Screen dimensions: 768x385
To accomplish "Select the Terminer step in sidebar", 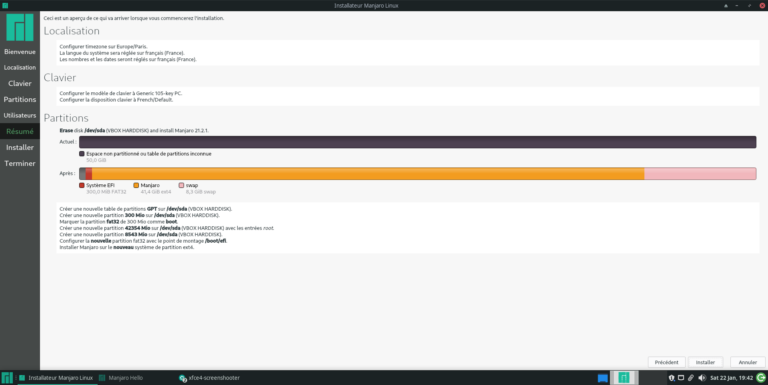I will tap(20, 163).
